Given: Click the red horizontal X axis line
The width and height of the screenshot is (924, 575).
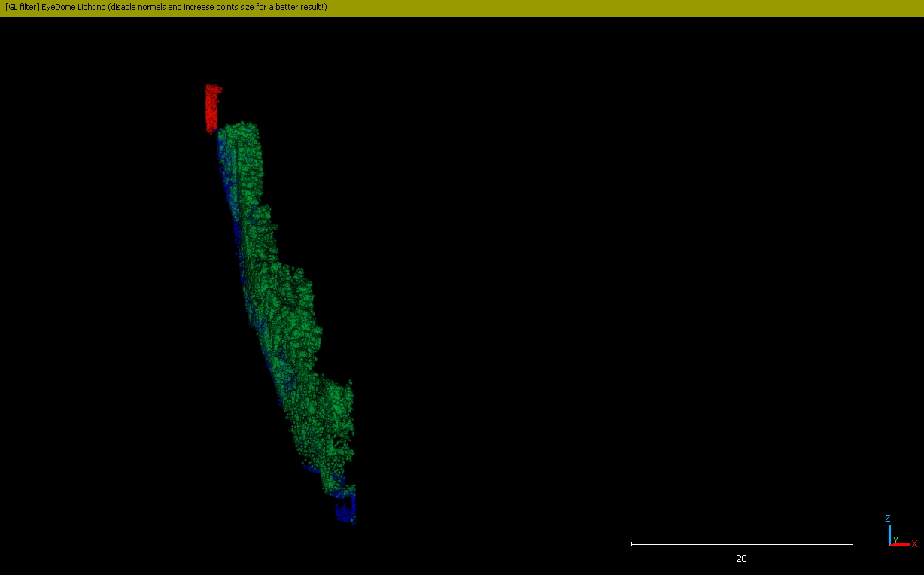Looking at the screenshot, I should tap(901, 544).
